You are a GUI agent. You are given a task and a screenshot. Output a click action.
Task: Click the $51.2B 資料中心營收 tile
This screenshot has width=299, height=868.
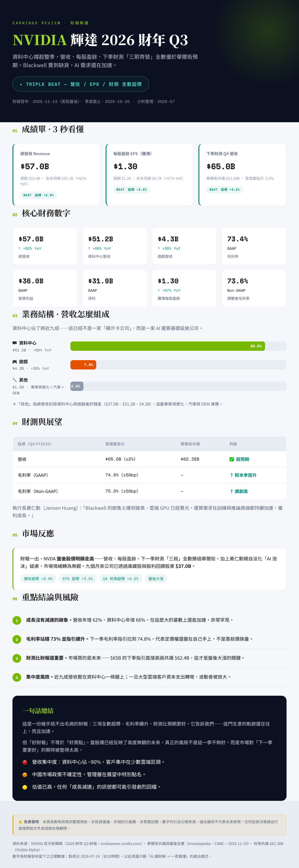(115, 246)
